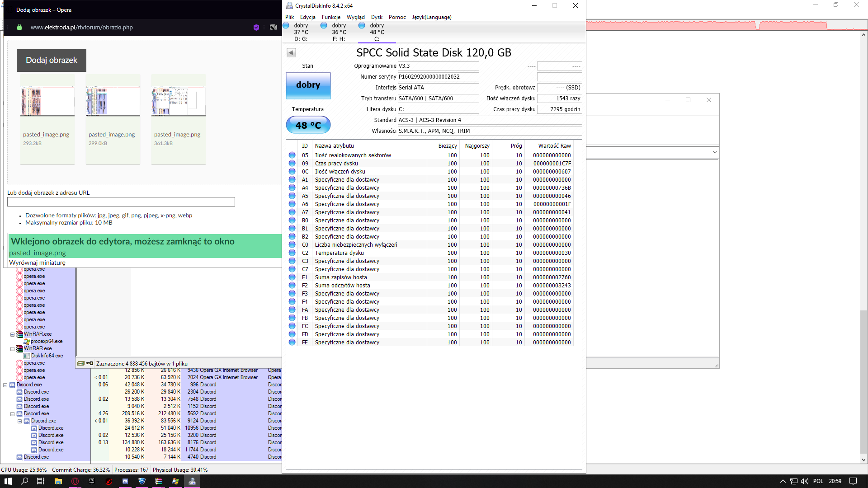
Task: Open the Plik menu
Action: [x=289, y=17]
